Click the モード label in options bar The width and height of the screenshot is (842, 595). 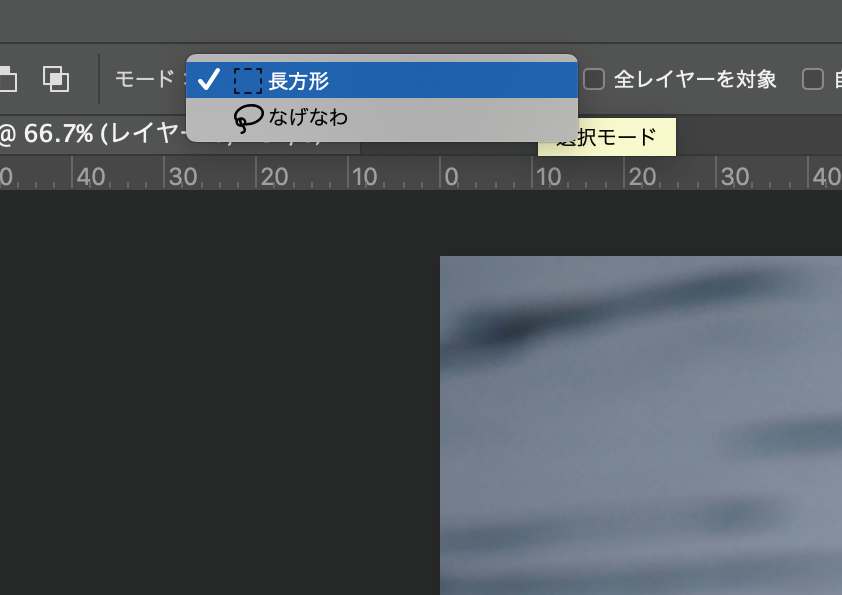pos(144,79)
